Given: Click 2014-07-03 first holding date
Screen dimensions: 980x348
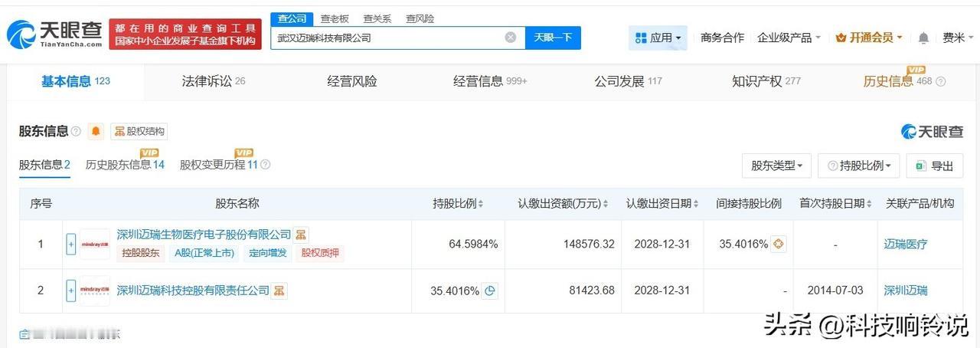Looking at the screenshot, I should tap(835, 291).
